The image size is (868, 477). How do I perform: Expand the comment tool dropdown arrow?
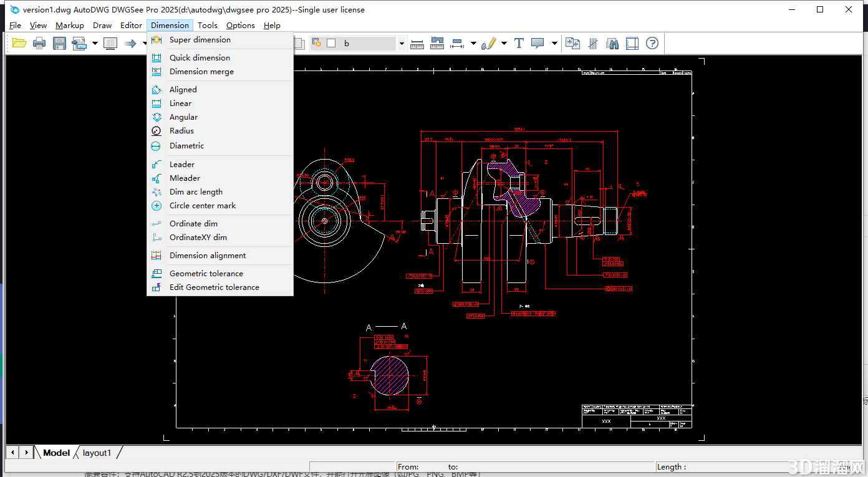pos(554,43)
